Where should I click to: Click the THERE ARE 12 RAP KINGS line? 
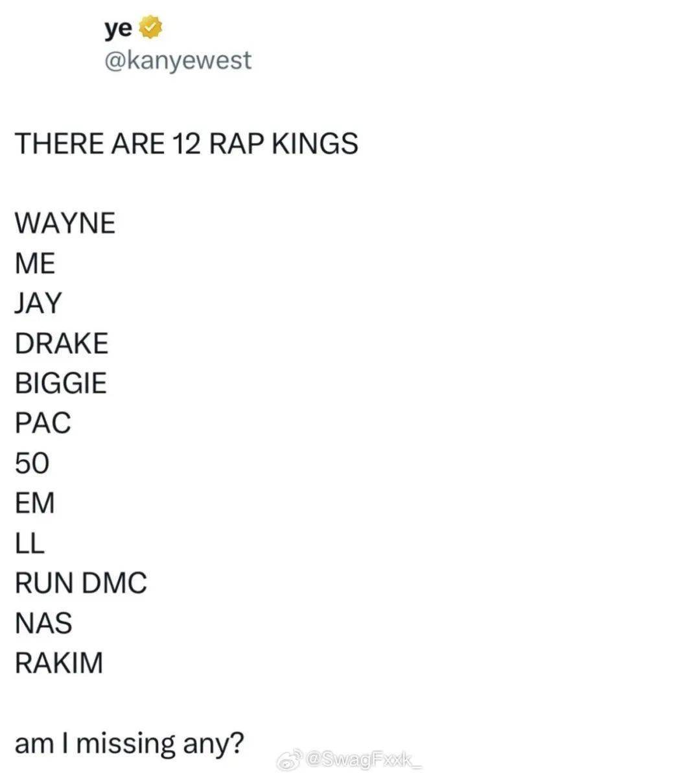186,143
